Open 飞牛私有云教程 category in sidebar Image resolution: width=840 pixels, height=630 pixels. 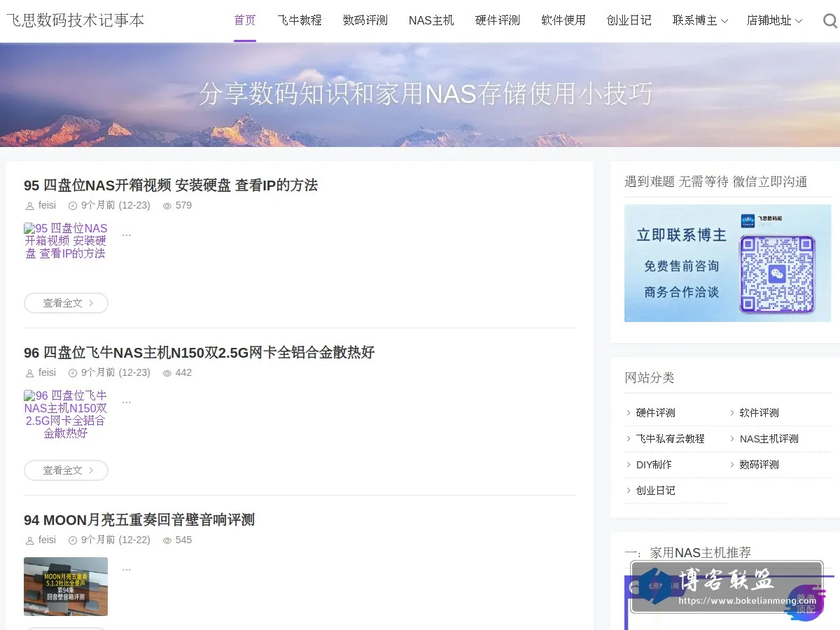pos(671,439)
